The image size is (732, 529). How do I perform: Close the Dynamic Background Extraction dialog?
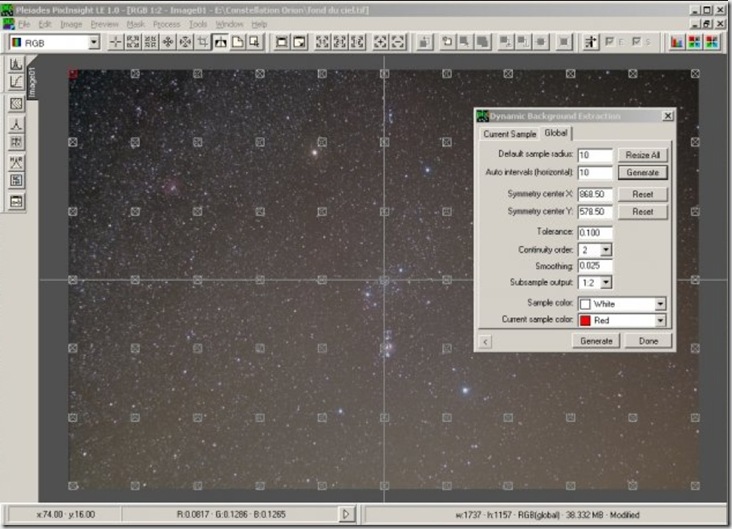click(x=668, y=115)
